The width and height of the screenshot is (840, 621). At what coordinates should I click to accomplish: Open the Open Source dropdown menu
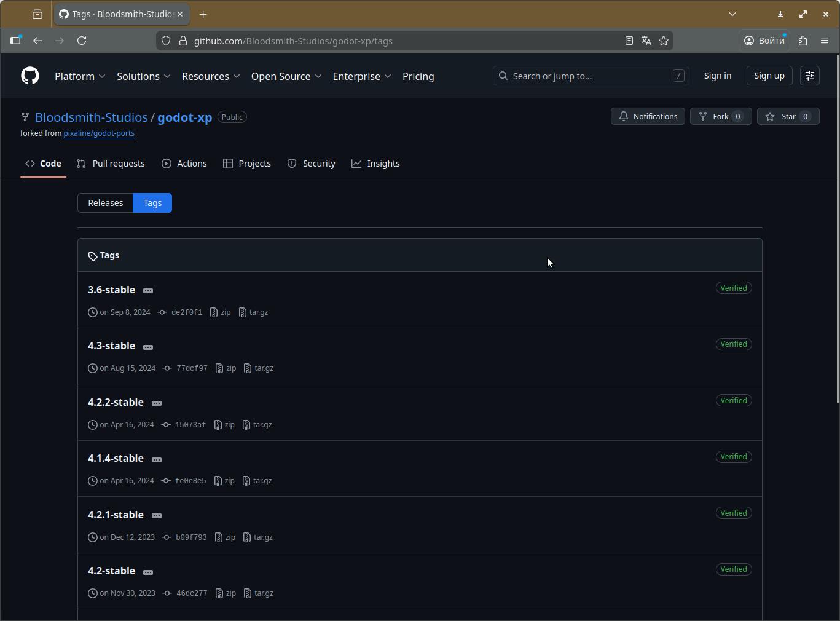coord(286,76)
